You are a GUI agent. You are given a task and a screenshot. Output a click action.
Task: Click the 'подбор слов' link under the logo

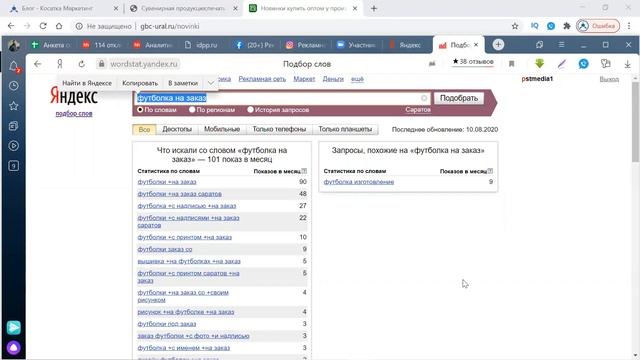click(74, 113)
